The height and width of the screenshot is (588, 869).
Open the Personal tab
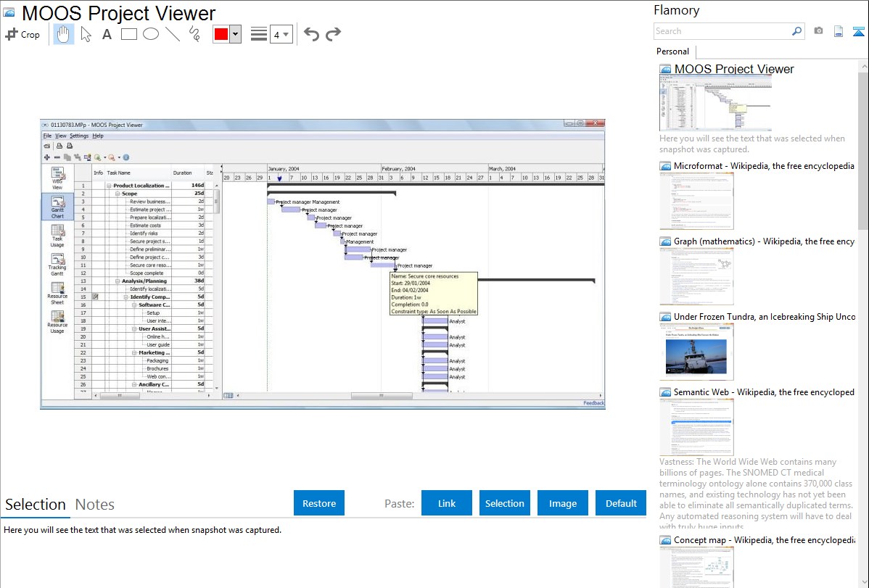tap(673, 51)
